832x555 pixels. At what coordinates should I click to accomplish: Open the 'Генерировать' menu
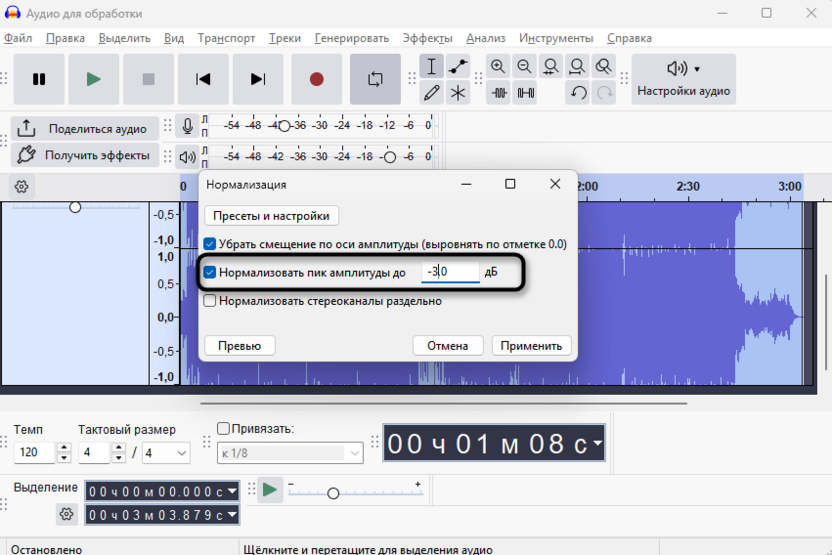click(x=351, y=38)
